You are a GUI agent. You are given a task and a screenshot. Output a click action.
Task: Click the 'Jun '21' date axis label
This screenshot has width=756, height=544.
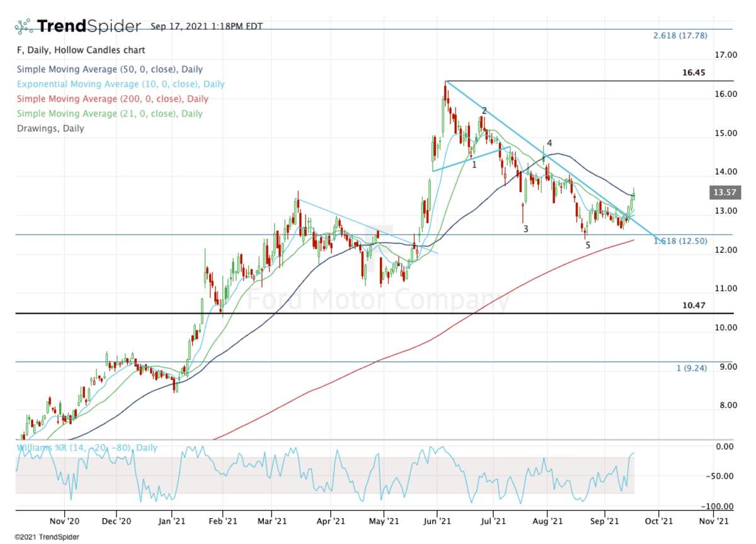click(437, 522)
